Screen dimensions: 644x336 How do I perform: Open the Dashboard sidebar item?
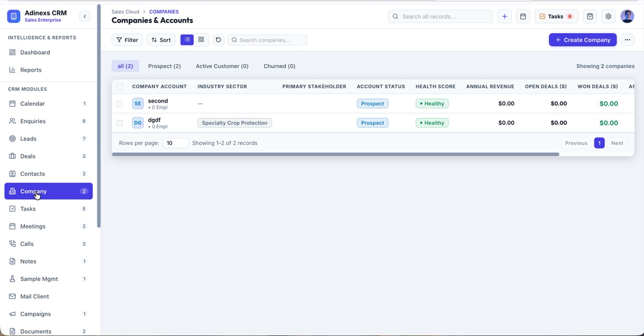[48, 52]
